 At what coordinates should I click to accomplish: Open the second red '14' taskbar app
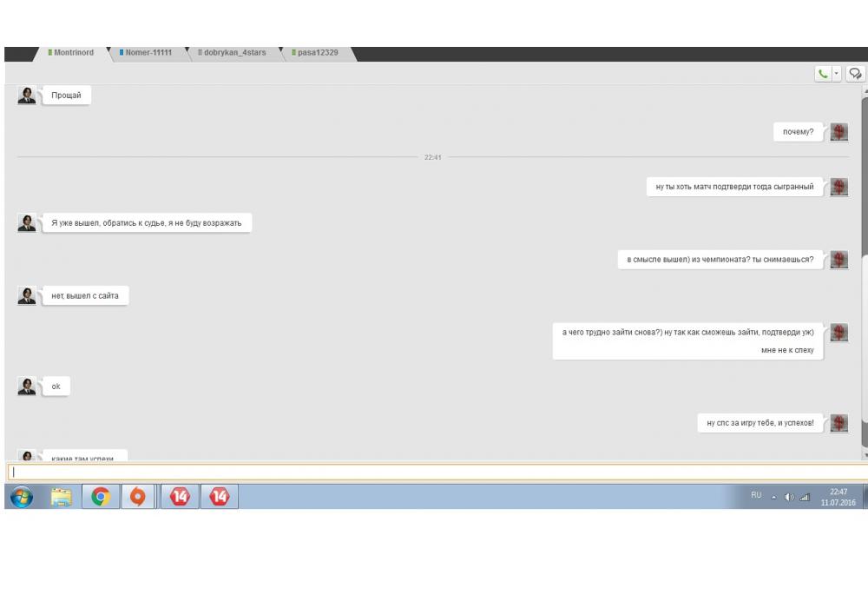click(220, 496)
